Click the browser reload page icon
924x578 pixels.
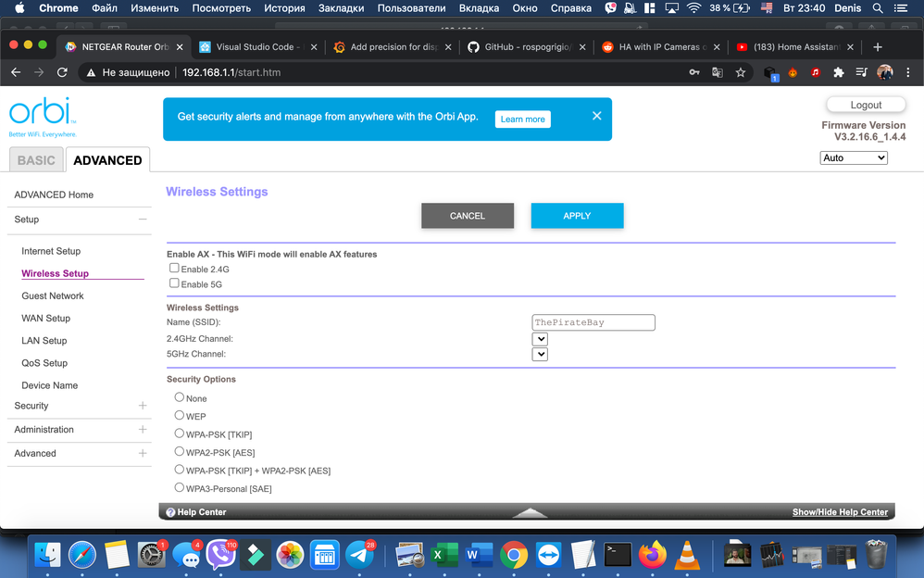click(x=62, y=72)
